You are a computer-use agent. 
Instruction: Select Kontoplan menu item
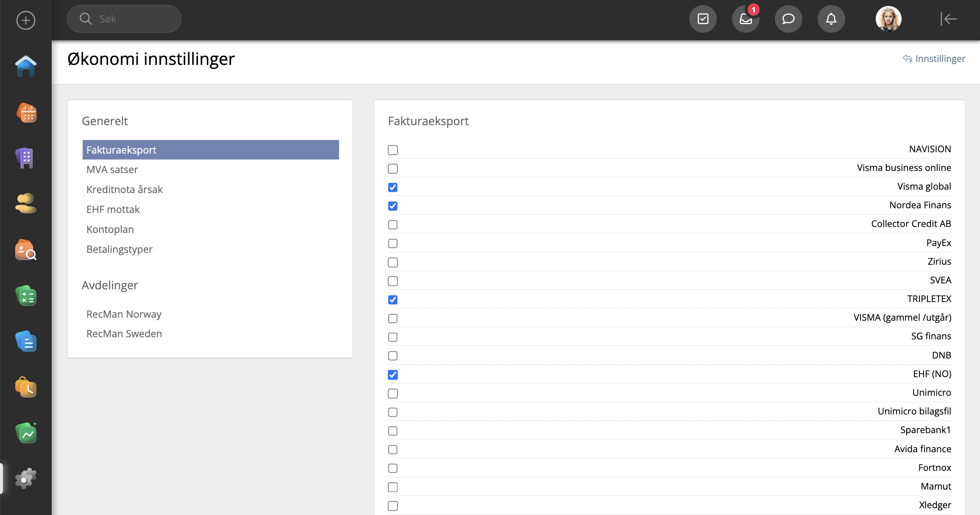[x=110, y=230]
